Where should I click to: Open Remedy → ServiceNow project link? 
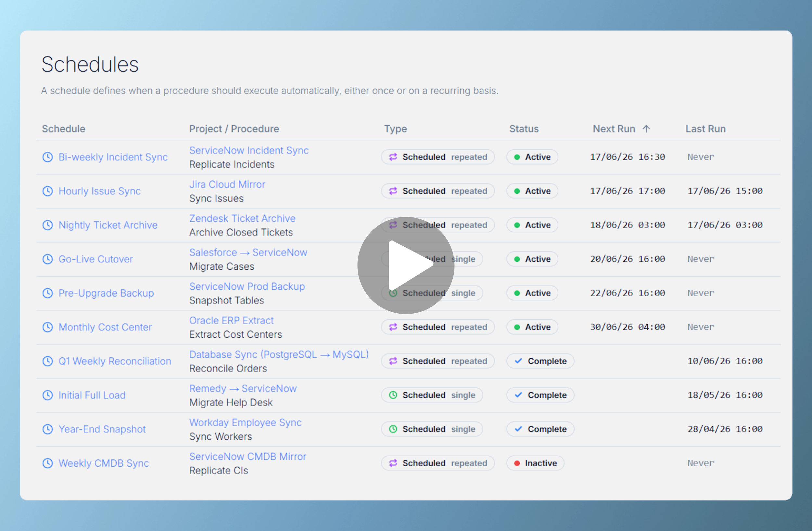243,388
